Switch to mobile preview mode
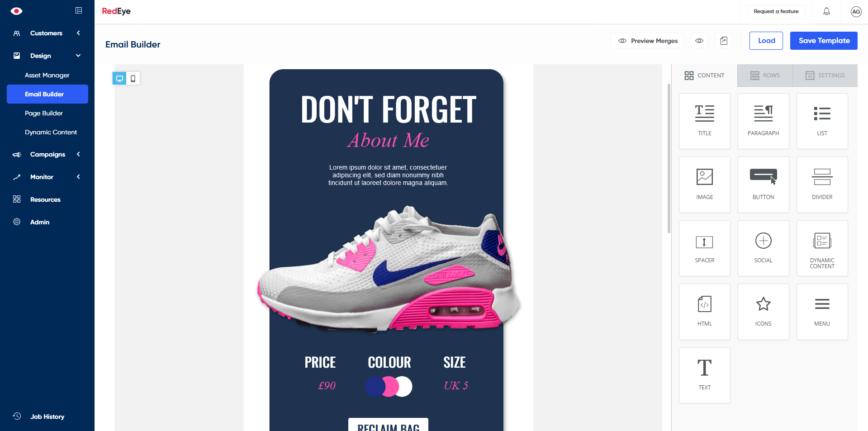Image resolution: width=868 pixels, height=431 pixels. [133, 78]
